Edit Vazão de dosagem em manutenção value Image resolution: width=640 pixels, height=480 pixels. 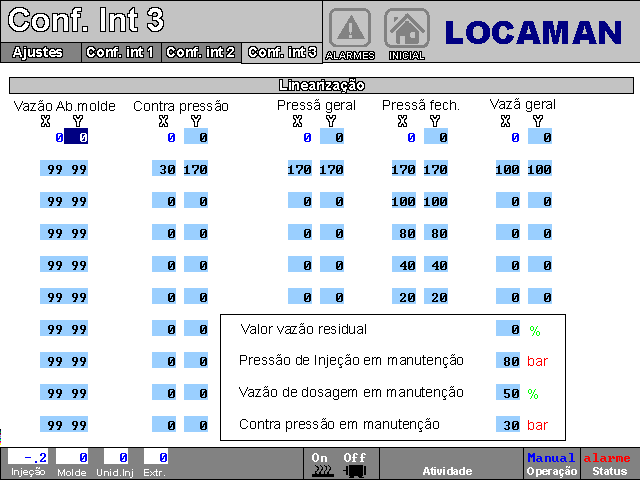tap(509, 393)
